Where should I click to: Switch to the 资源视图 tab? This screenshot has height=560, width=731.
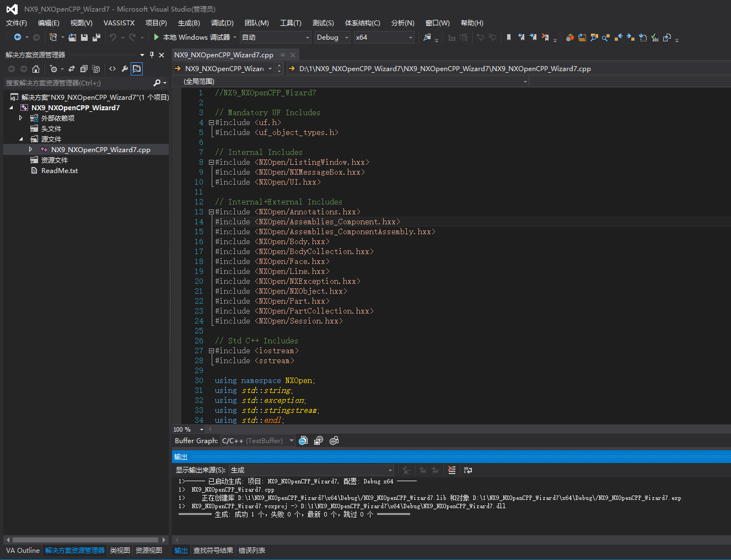point(149,550)
